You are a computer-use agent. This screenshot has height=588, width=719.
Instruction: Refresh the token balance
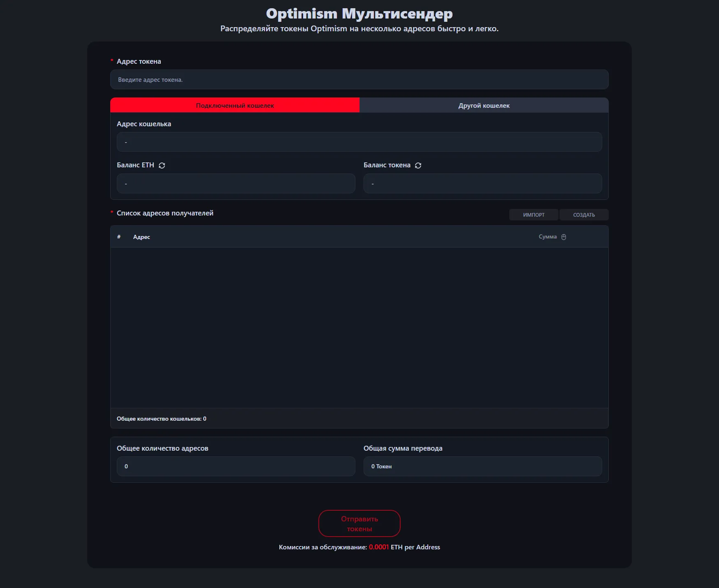pyautogui.click(x=418, y=165)
